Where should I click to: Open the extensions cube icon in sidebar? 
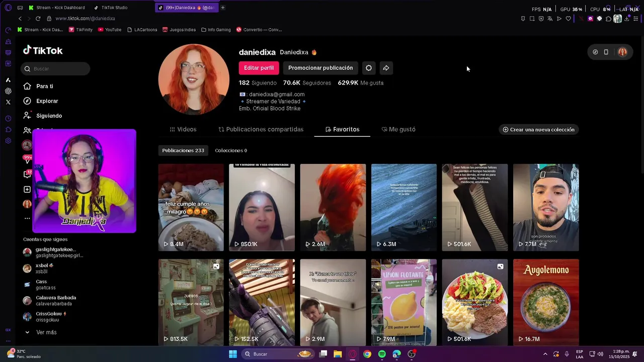click(x=8, y=130)
